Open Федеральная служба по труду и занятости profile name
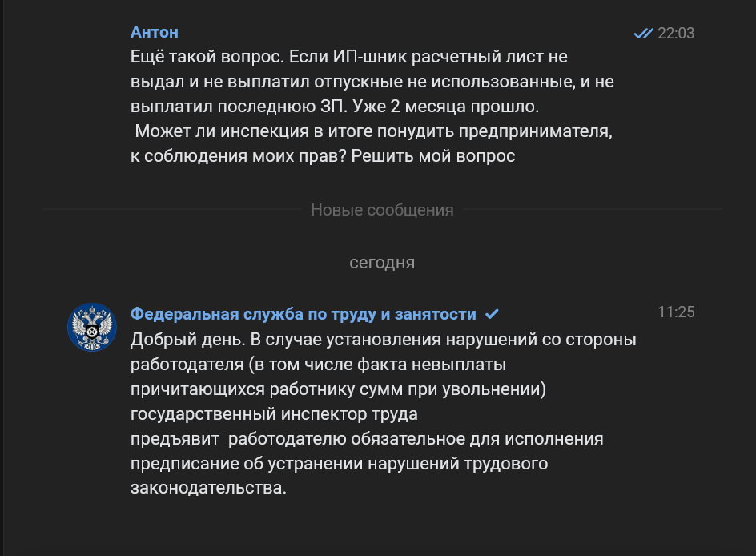Image resolution: width=756 pixels, height=556 pixels. [304, 313]
